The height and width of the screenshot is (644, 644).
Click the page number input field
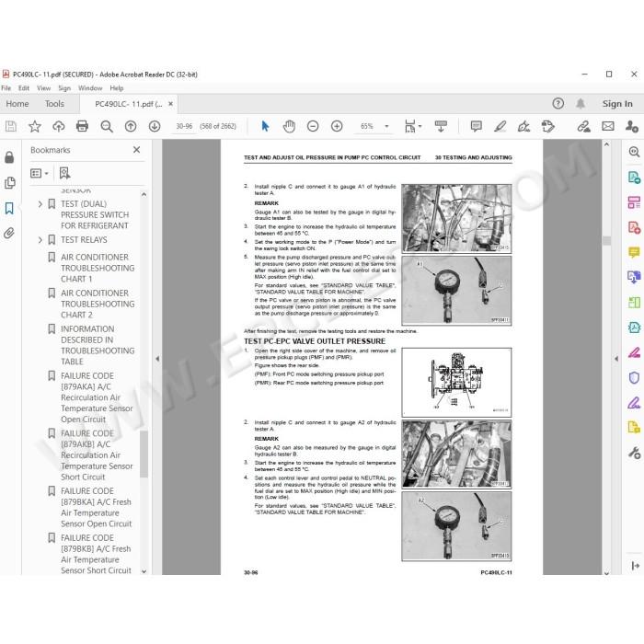click(x=184, y=126)
